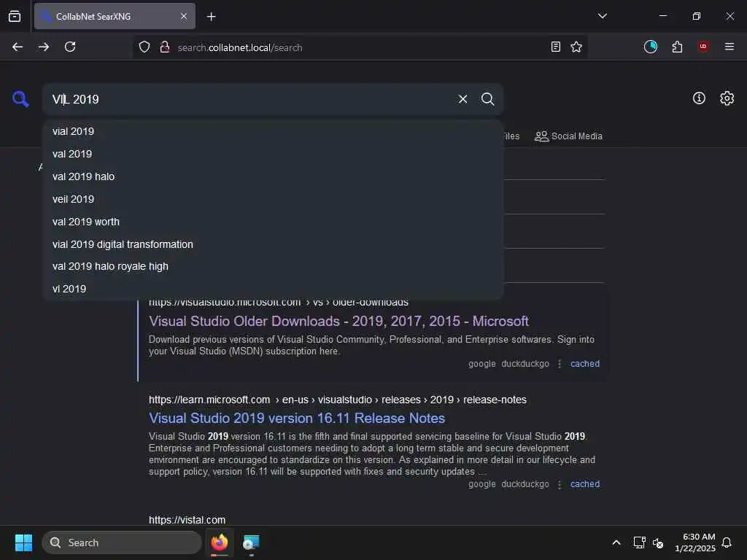Open SearXNG preferences gear icon
The height and width of the screenshot is (560, 747).
(727, 98)
